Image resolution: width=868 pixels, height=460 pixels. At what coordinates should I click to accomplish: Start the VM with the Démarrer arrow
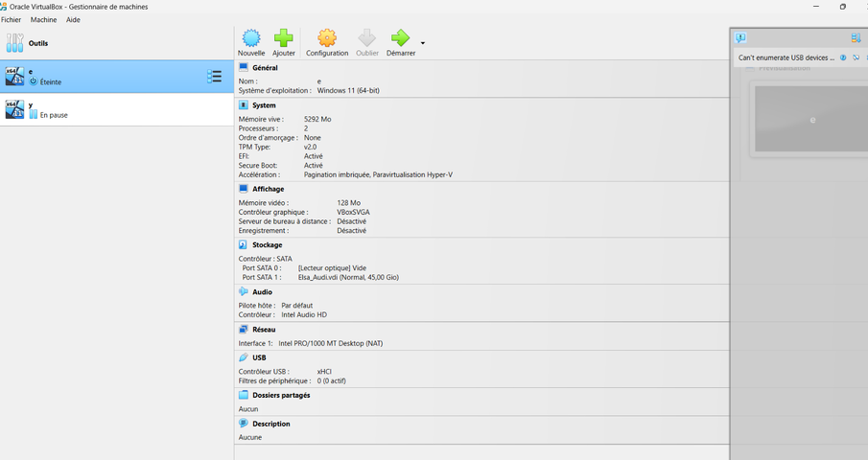(x=400, y=38)
